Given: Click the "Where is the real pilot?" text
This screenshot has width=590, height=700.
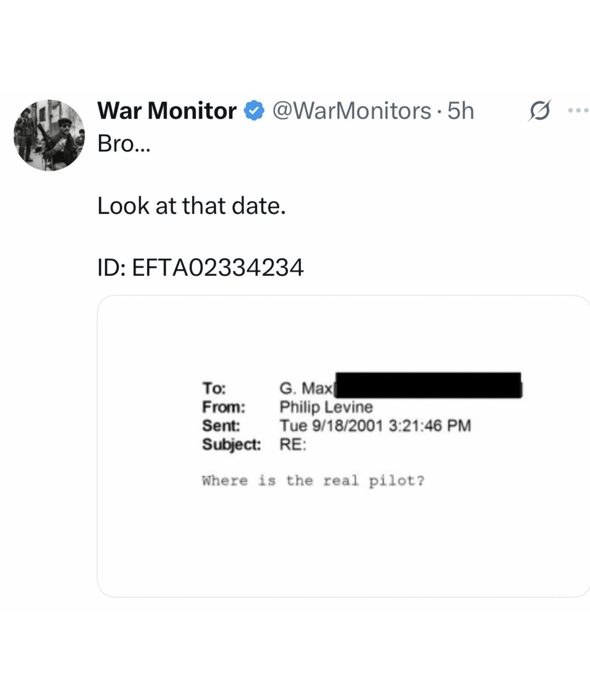Looking at the screenshot, I should click(x=313, y=481).
